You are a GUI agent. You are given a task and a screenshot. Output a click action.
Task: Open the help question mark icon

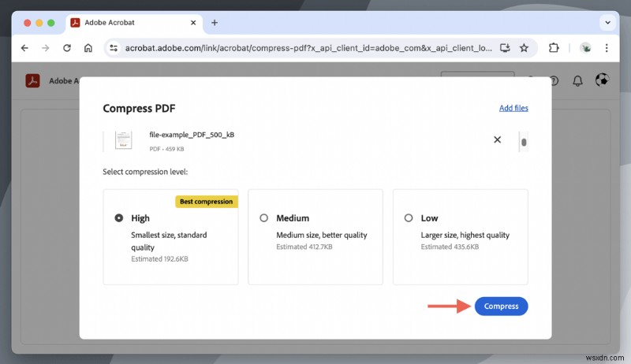tap(554, 80)
